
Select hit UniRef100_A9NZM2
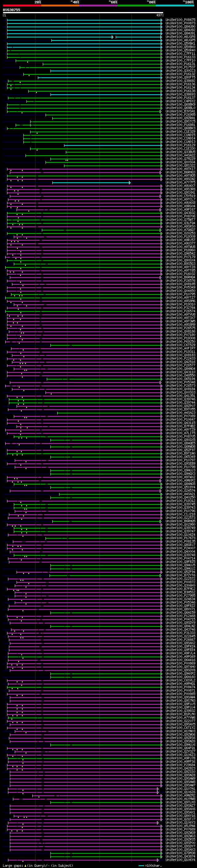click(180, 795)
